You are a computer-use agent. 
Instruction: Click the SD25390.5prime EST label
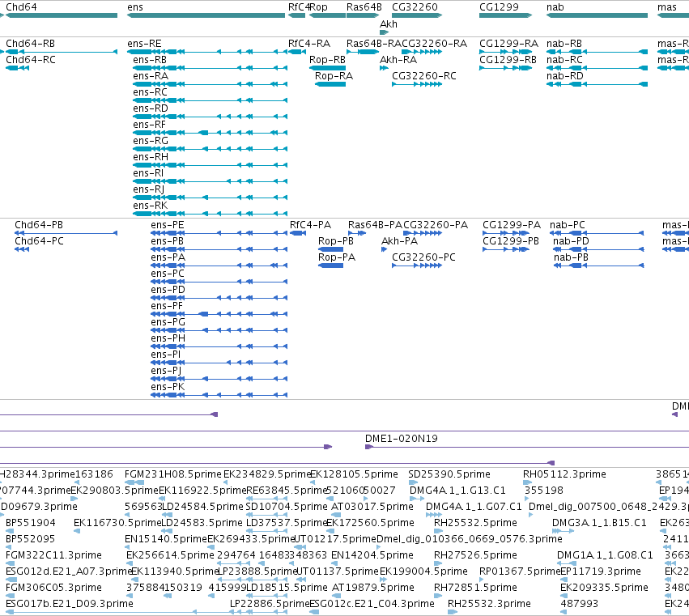(449, 474)
